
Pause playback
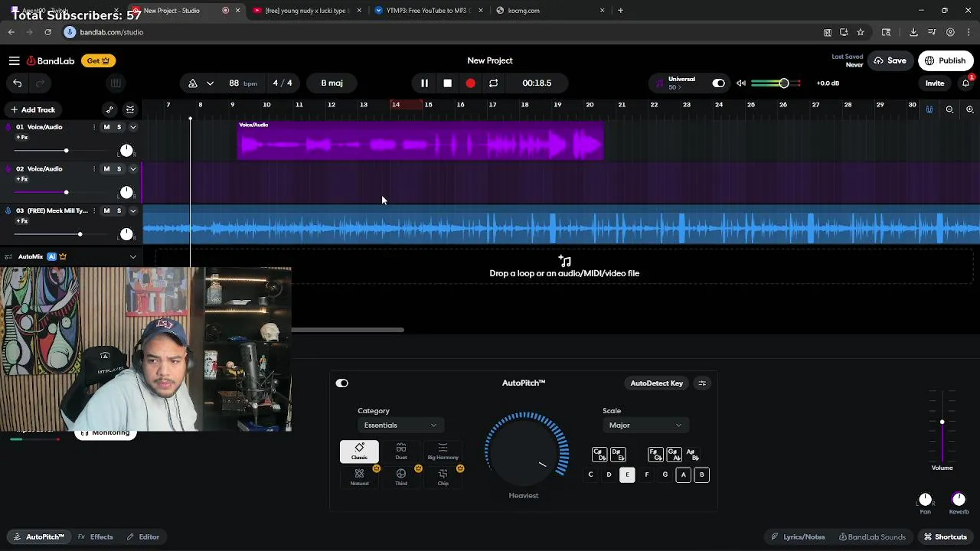click(x=424, y=83)
